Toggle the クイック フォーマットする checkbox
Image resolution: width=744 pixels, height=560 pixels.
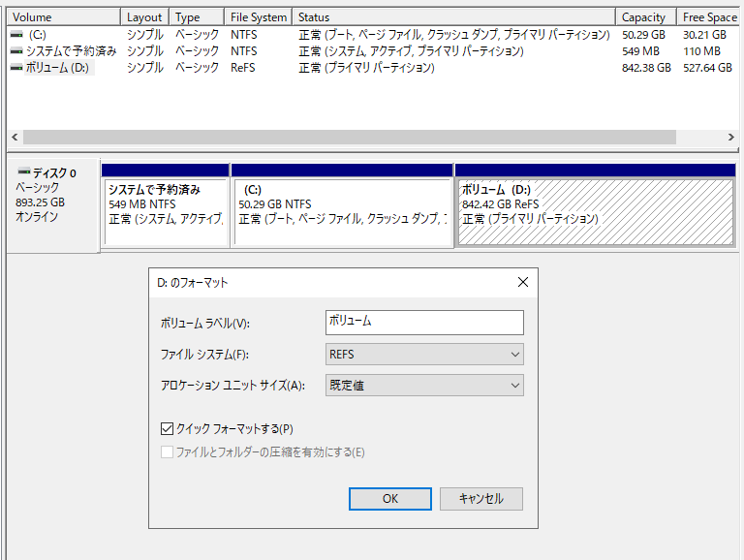tap(167, 429)
